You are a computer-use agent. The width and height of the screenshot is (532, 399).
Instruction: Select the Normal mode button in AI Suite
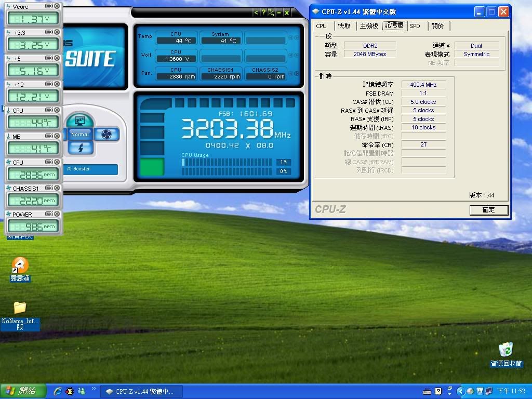pyautogui.click(x=80, y=135)
